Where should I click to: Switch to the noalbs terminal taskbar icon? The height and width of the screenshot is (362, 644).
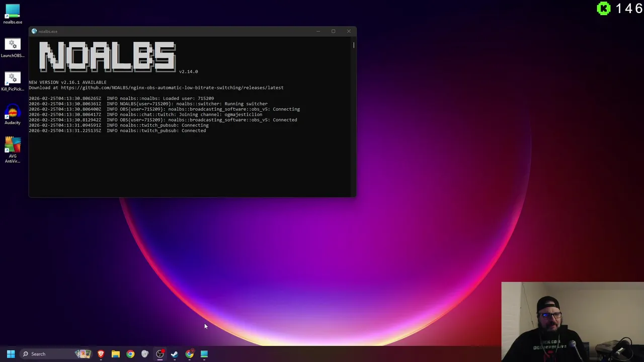204,354
